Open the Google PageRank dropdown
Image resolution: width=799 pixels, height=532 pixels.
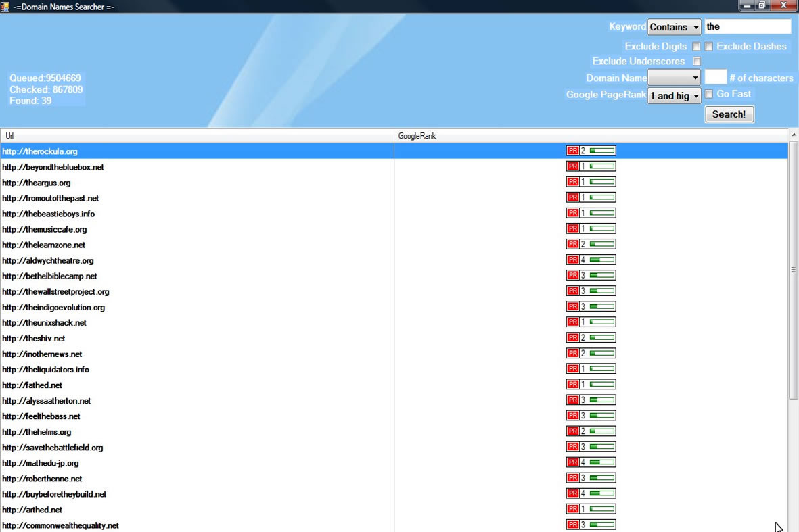pos(674,96)
